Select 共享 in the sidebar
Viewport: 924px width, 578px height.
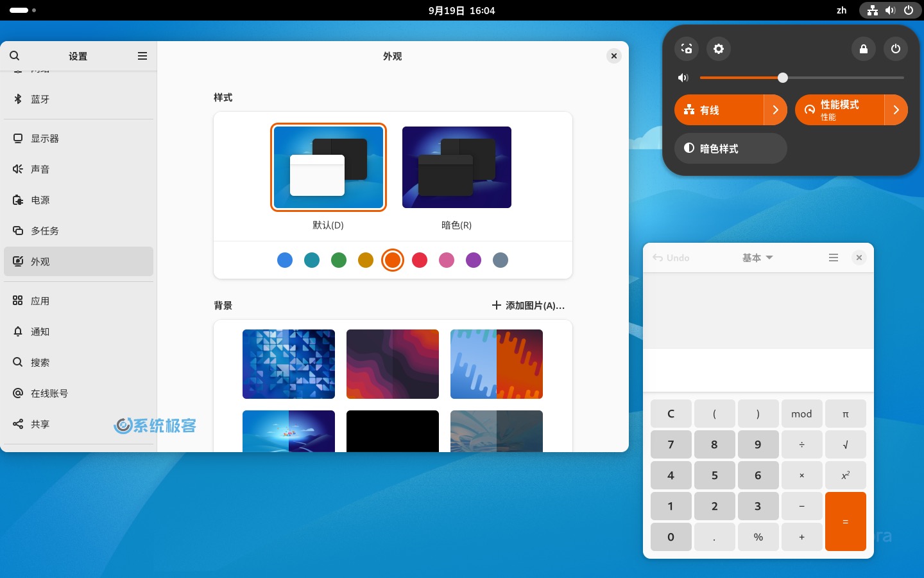pyautogui.click(x=78, y=424)
